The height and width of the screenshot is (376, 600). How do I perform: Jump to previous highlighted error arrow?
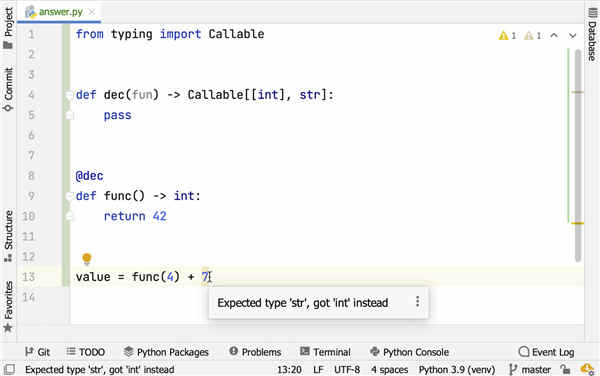point(554,36)
